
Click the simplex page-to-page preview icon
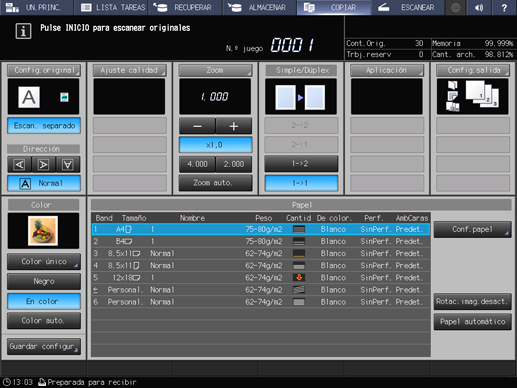click(300, 97)
